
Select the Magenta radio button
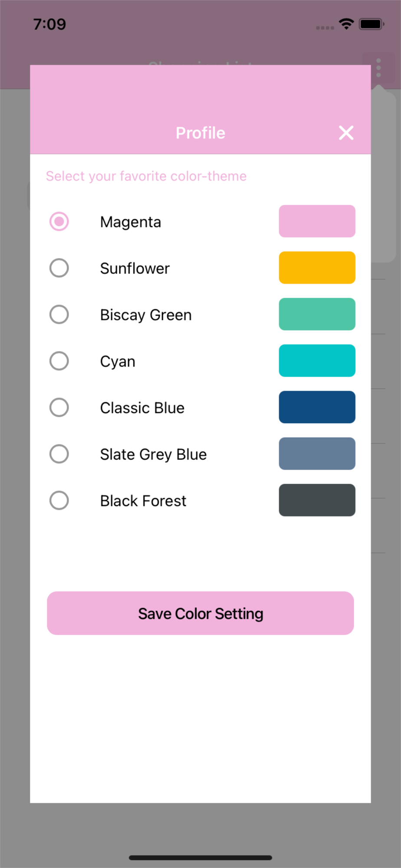point(59,221)
